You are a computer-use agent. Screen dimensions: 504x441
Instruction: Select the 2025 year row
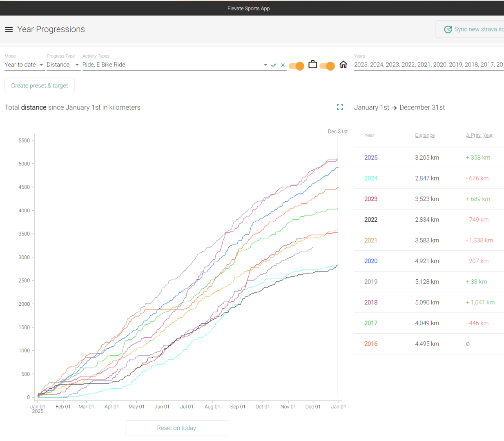click(371, 158)
